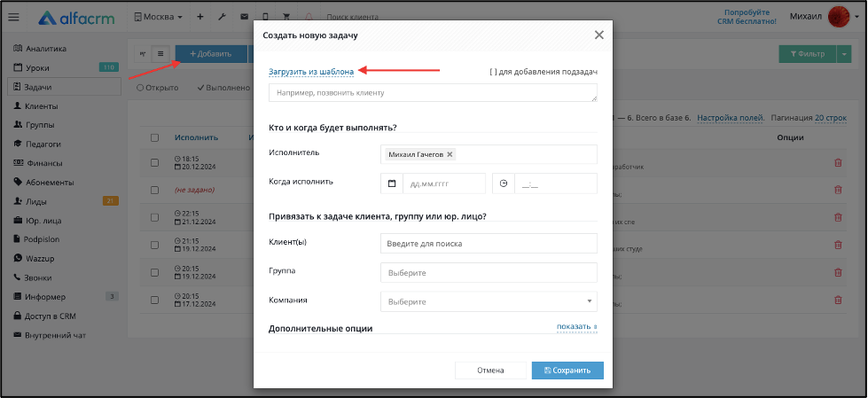Viewport: 868px width, 398px height.
Task: Open the wrench settings icon
Action: pyautogui.click(x=222, y=17)
